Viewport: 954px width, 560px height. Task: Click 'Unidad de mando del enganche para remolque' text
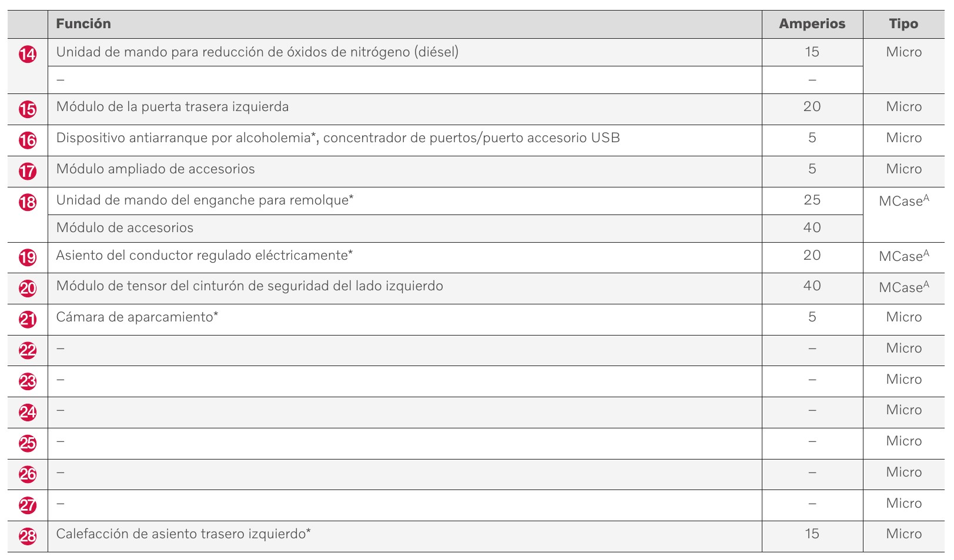pos(205,200)
